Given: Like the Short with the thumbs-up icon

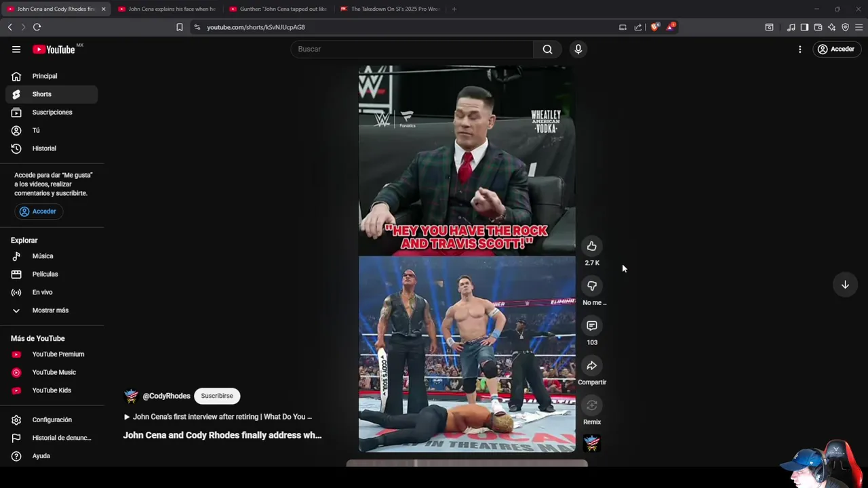Looking at the screenshot, I should (x=592, y=246).
